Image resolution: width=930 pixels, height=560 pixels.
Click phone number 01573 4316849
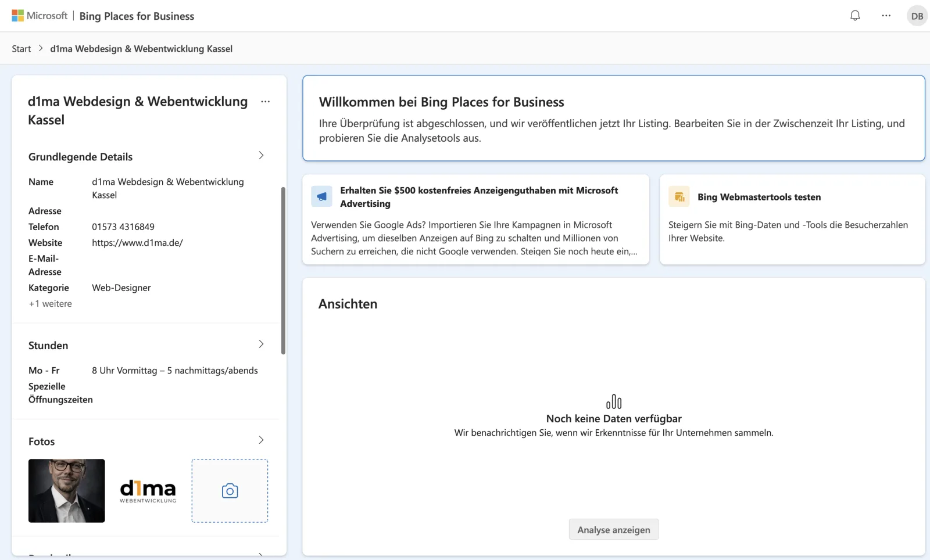tap(123, 227)
